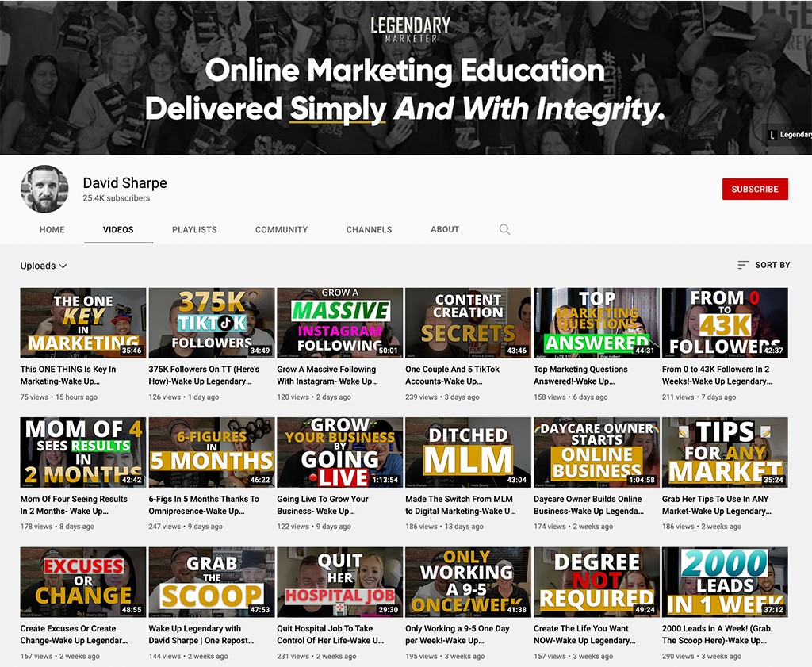Viewport: 812px width, 667px height.
Task: Open the 'Excuses or Change' thumbnail
Action: 82,582
